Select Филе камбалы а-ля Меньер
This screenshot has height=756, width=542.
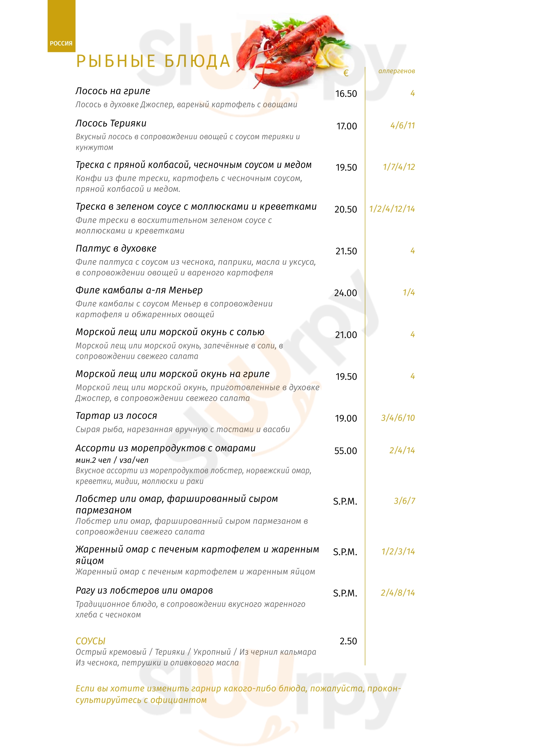(x=139, y=290)
